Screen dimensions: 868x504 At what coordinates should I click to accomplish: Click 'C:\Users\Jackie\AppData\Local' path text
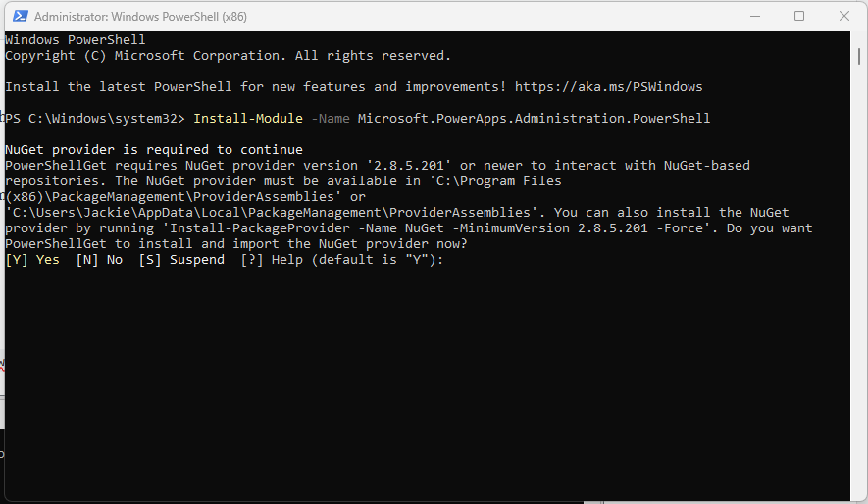[127, 213]
